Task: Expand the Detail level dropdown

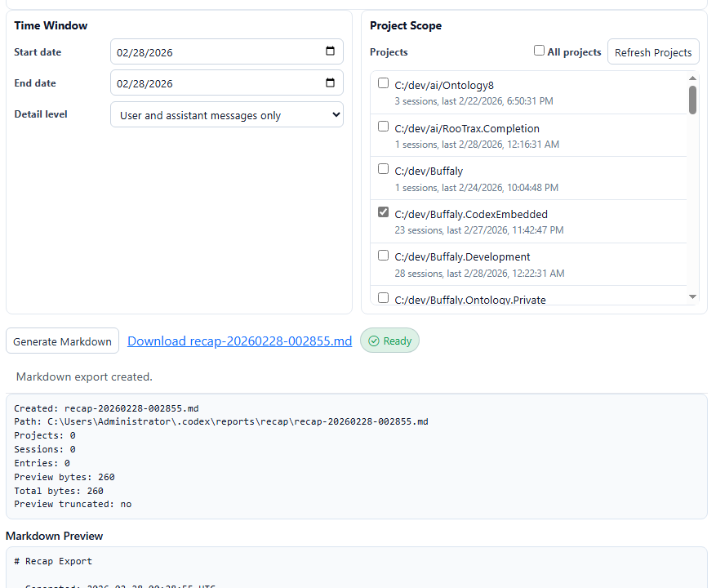Action: (x=227, y=115)
